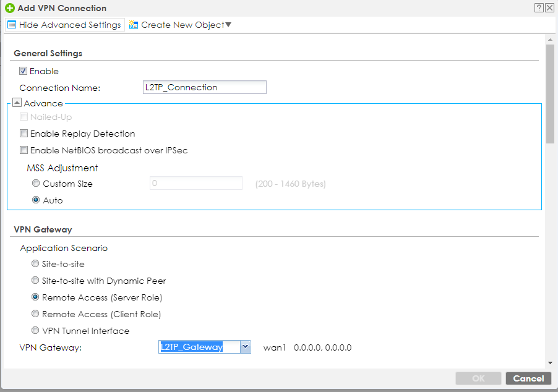Close the Add VPN Connection dialog
Image resolution: width=558 pixels, height=392 pixels.
tap(549, 8)
